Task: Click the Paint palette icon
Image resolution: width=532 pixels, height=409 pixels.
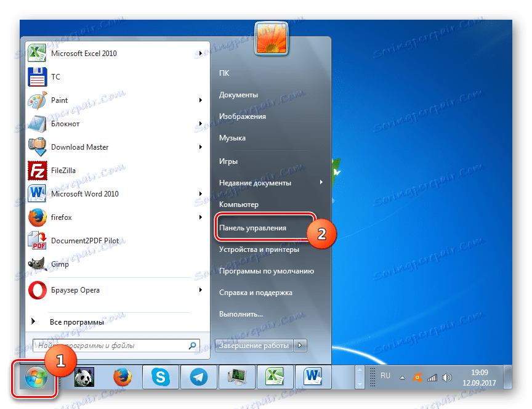Action: click(x=38, y=100)
